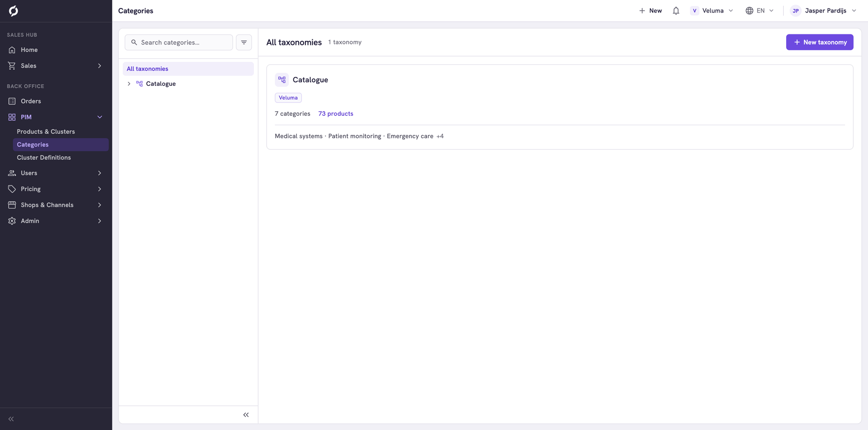
Task: Expand the Shops & Channels chevron
Action: pyautogui.click(x=100, y=205)
